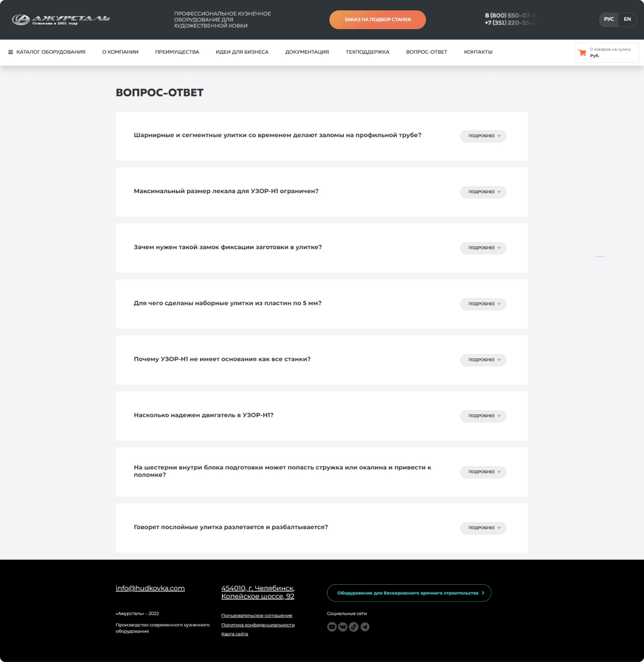This screenshot has height=662, width=644.
Task: Click the info@hudkovka.com email link
Action: [150, 588]
